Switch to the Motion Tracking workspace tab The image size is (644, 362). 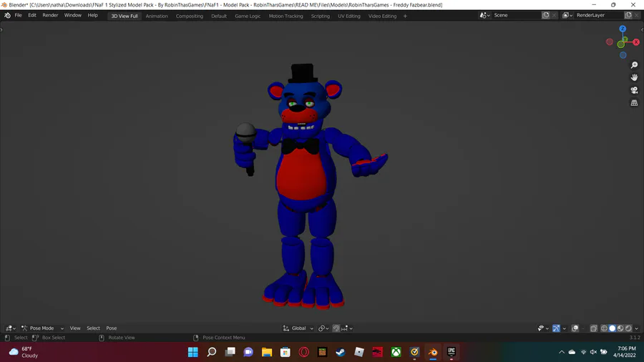click(286, 16)
